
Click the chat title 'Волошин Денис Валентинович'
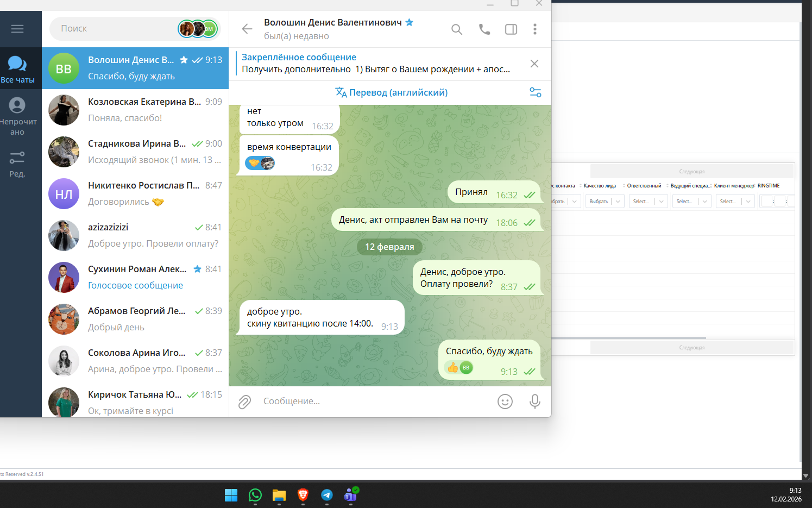333,22
